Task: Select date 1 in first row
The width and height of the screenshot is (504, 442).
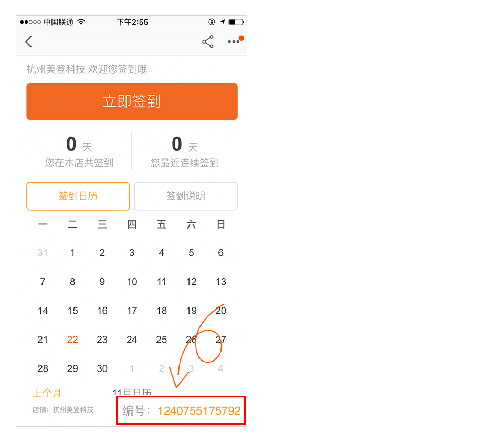Action: point(72,252)
